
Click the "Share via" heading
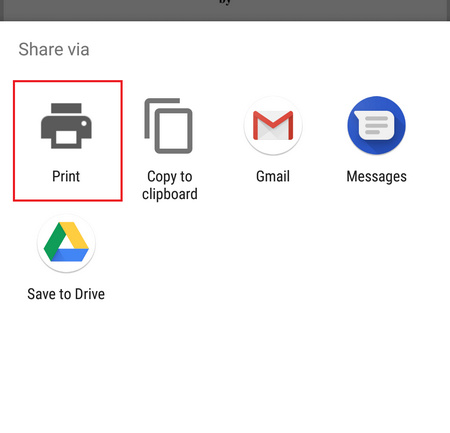coord(54,49)
